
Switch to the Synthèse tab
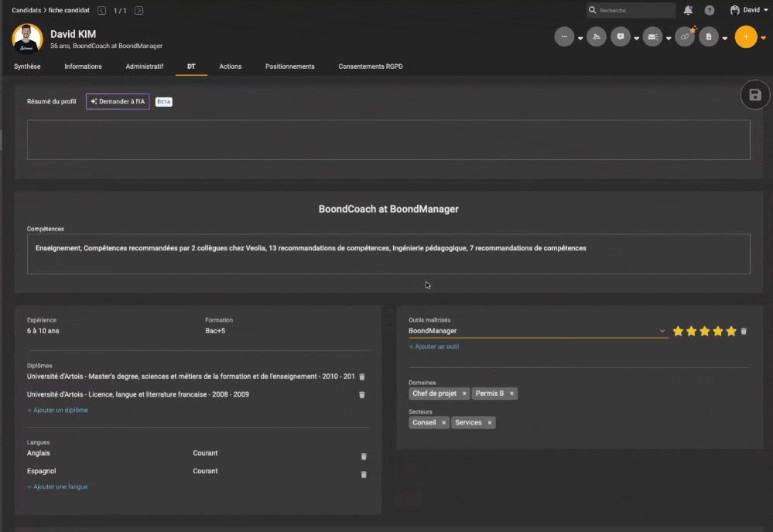tap(27, 66)
